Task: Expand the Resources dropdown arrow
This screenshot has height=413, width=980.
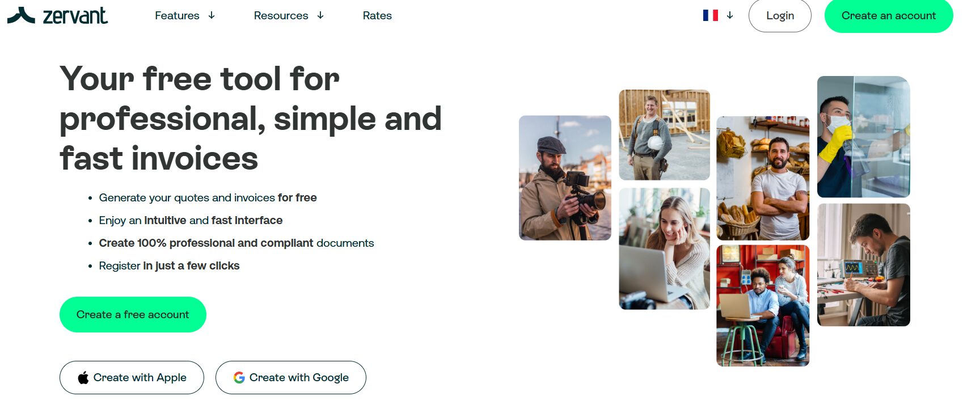Action: [320, 15]
